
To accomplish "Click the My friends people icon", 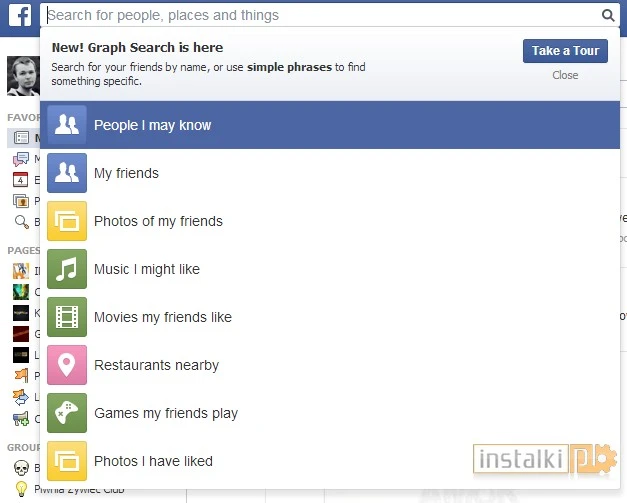I will click(x=67, y=173).
